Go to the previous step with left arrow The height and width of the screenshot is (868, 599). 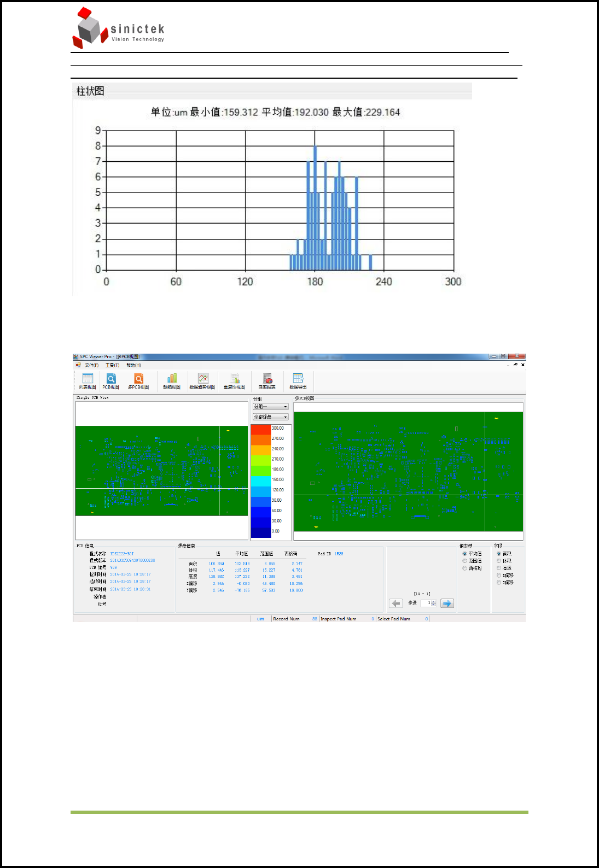(396, 603)
